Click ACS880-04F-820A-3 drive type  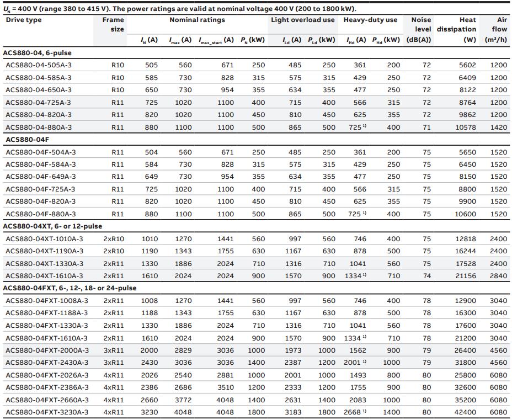click(40, 201)
